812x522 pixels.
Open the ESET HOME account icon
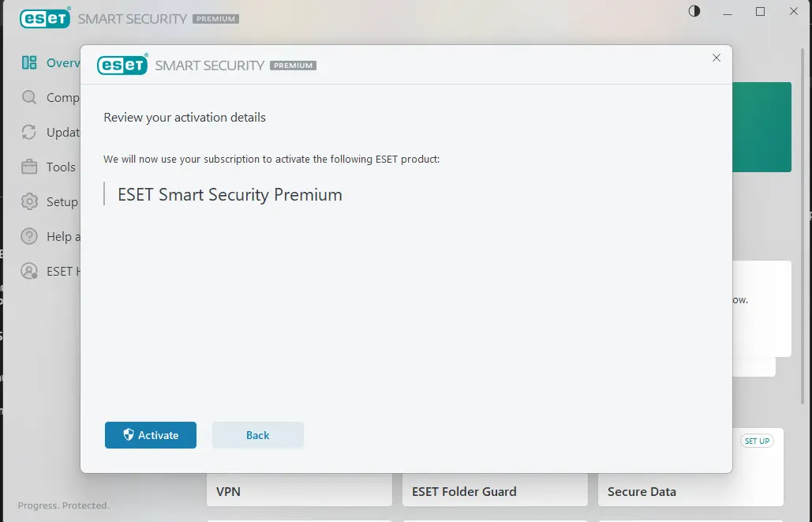tap(29, 271)
